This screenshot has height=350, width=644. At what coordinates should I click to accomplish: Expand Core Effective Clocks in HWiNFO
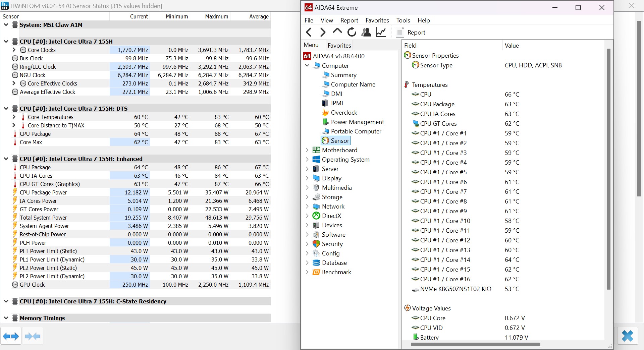(14, 83)
